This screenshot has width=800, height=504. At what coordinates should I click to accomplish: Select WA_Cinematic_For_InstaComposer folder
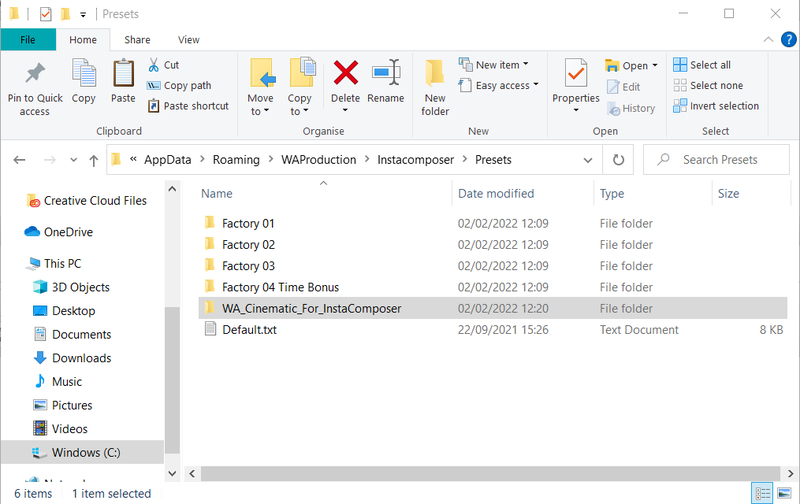492,308
